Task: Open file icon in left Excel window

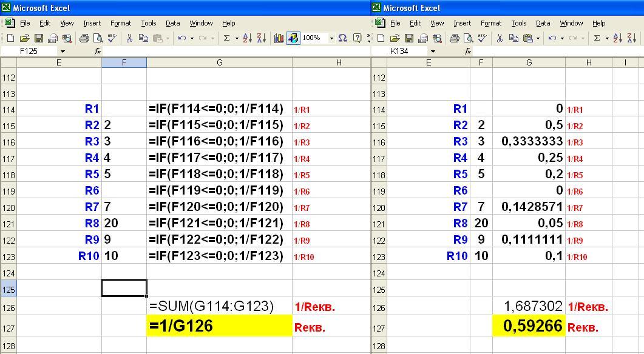Action: 25,38
